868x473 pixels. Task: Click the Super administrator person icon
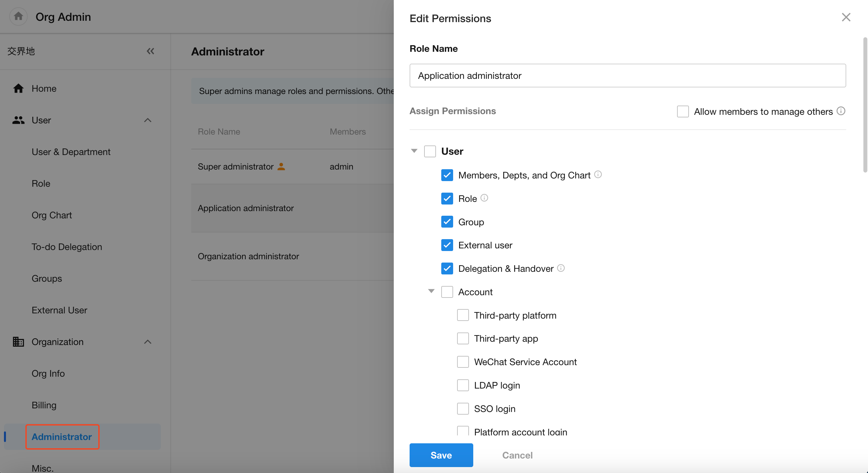coord(281,167)
